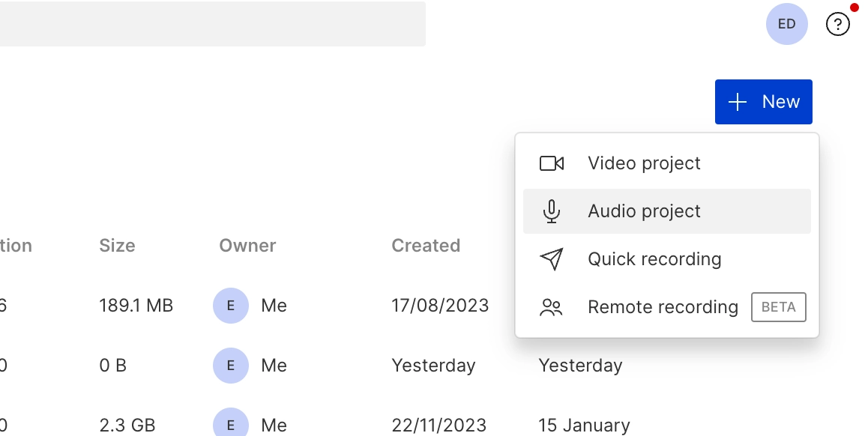Click the Created column header
Viewport: 868px width, 436px height.
(426, 245)
